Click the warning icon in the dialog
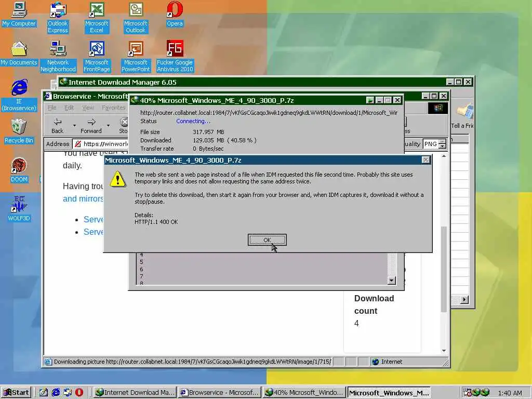The height and width of the screenshot is (399, 532). click(118, 179)
